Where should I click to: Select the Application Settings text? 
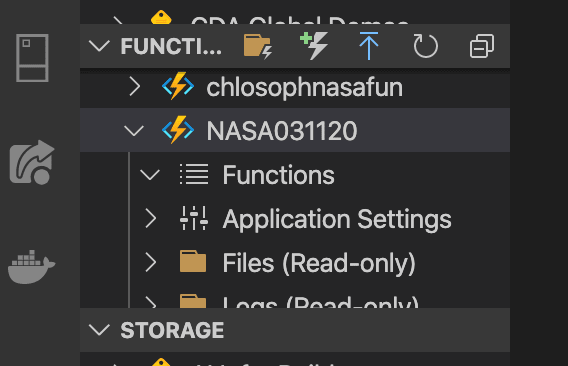click(337, 219)
